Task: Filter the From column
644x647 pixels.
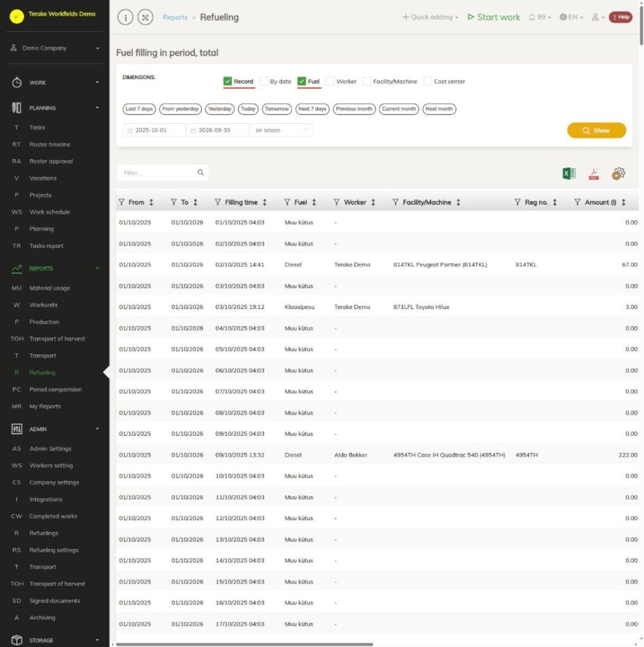Action: coord(121,202)
